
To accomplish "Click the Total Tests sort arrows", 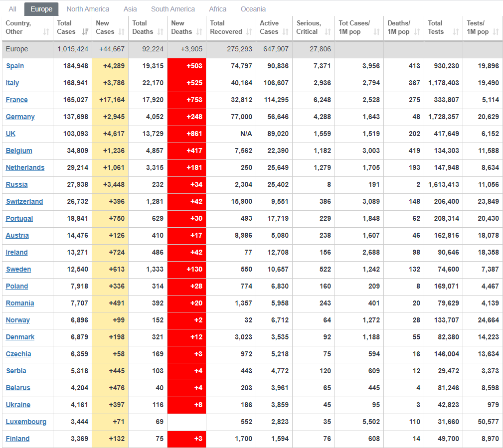I will point(456,32).
